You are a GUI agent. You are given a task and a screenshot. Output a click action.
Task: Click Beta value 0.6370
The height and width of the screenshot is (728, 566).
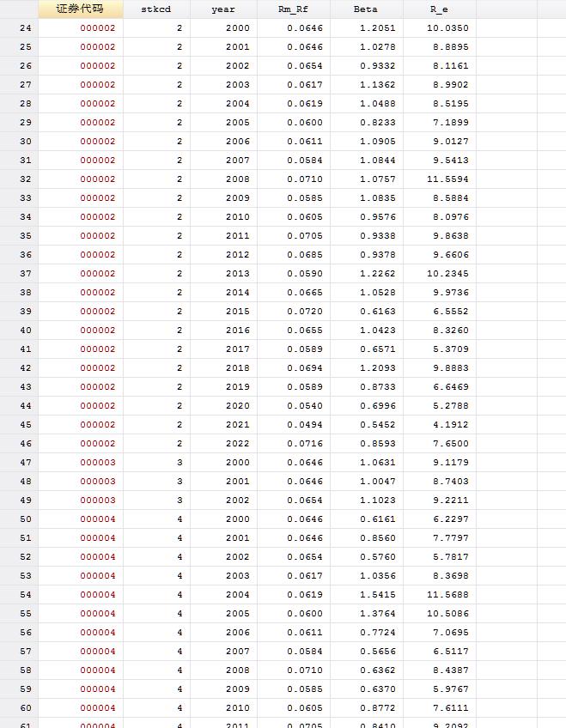[x=378, y=689]
